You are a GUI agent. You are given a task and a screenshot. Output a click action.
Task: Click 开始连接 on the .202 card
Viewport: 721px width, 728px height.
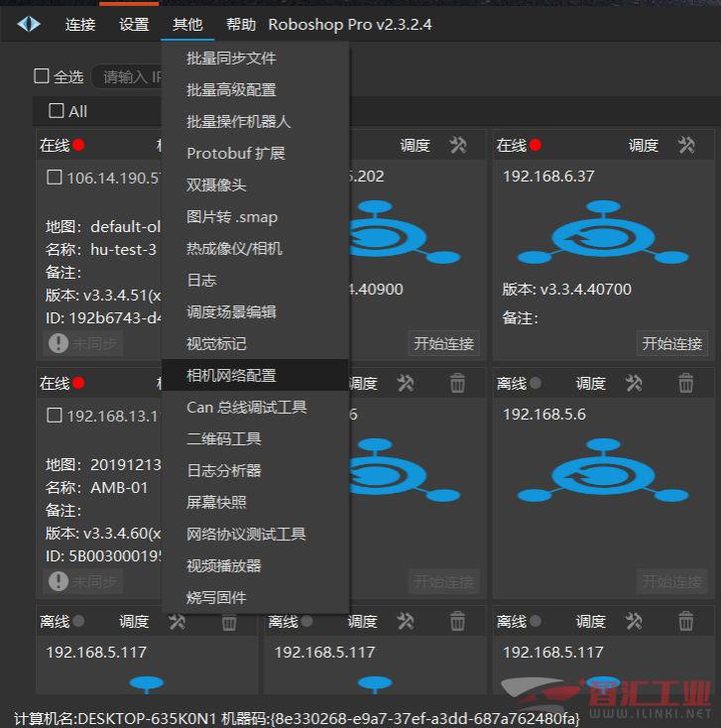(443, 343)
